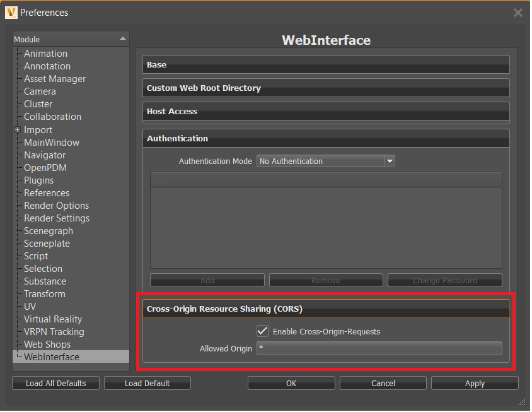Viewport: 532px width, 412px height.
Task: Click the Load Default button
Action: point(147,383)
